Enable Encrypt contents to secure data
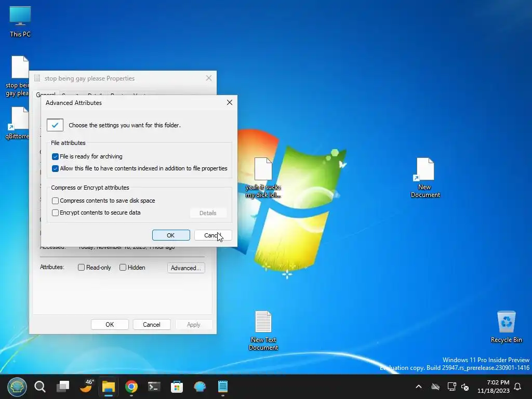The image size is (532, 399). click(x=55, y=212)
